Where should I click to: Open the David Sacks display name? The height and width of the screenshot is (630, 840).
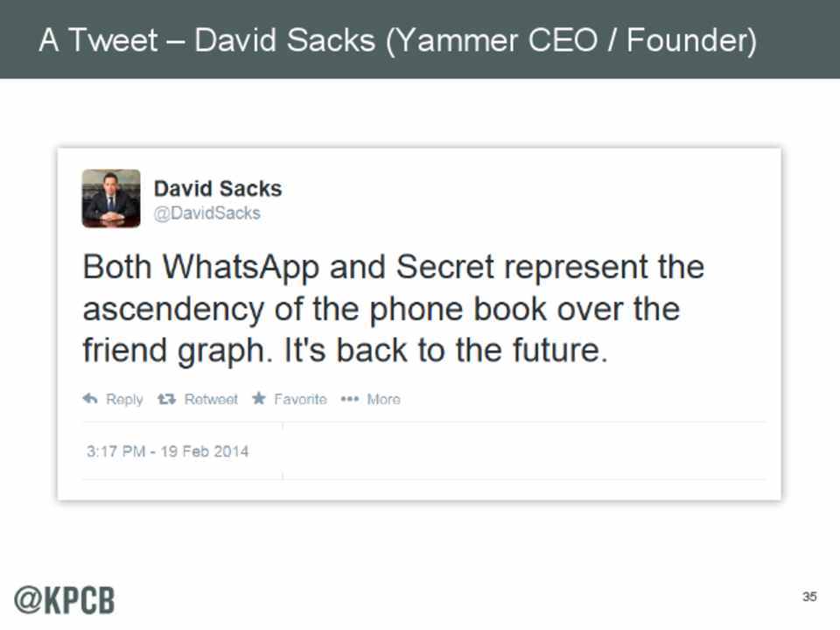218,188
